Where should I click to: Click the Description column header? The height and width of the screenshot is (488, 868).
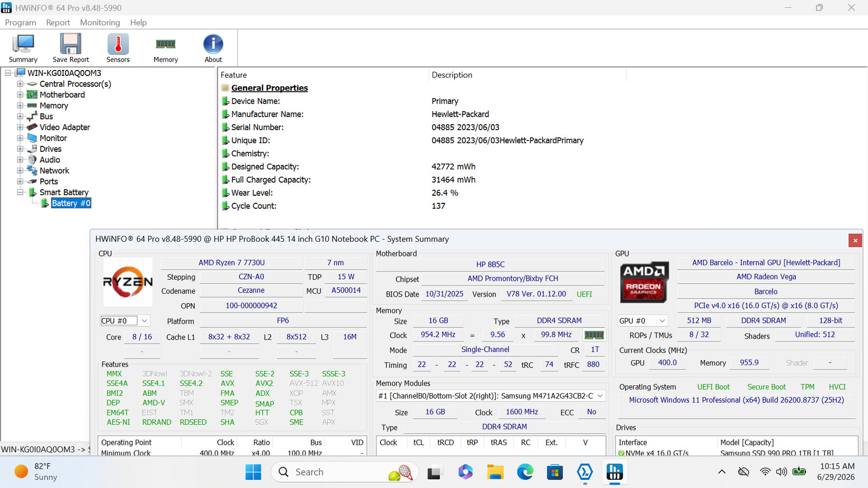(x=452, y=75)
